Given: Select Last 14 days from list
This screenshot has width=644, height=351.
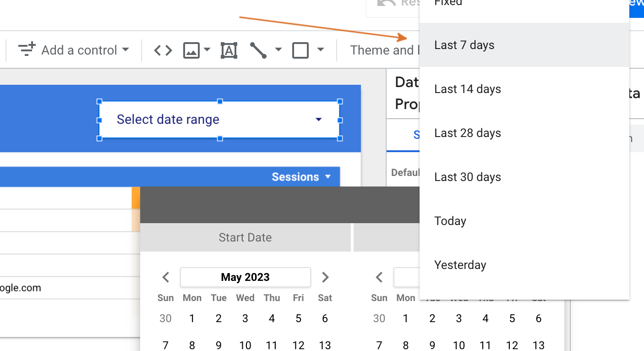Looking at the screenshot, I should coord(468,89).
